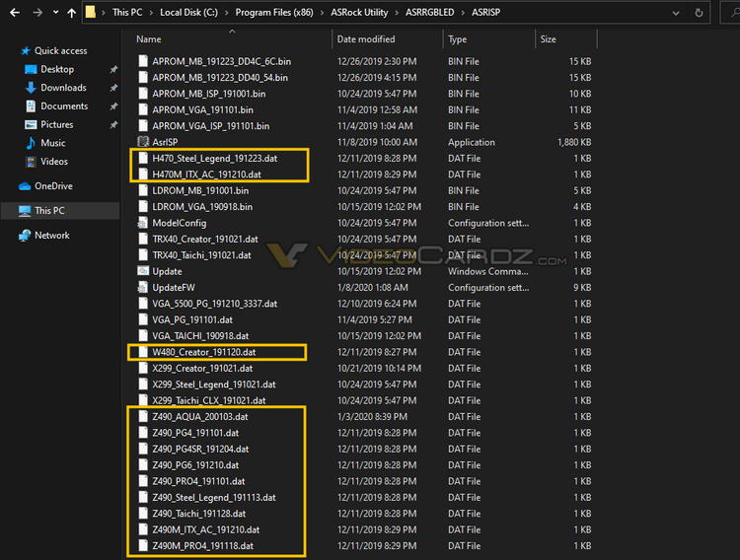Expand the address bar history dropdown
The height and width of the screenshot is (560, 740).
tap(676, 13)
